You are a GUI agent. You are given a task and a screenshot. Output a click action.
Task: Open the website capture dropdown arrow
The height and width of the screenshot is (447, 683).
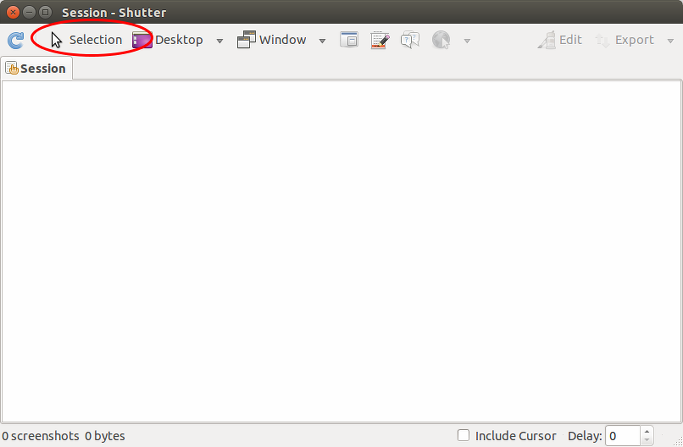coord(467,41)
